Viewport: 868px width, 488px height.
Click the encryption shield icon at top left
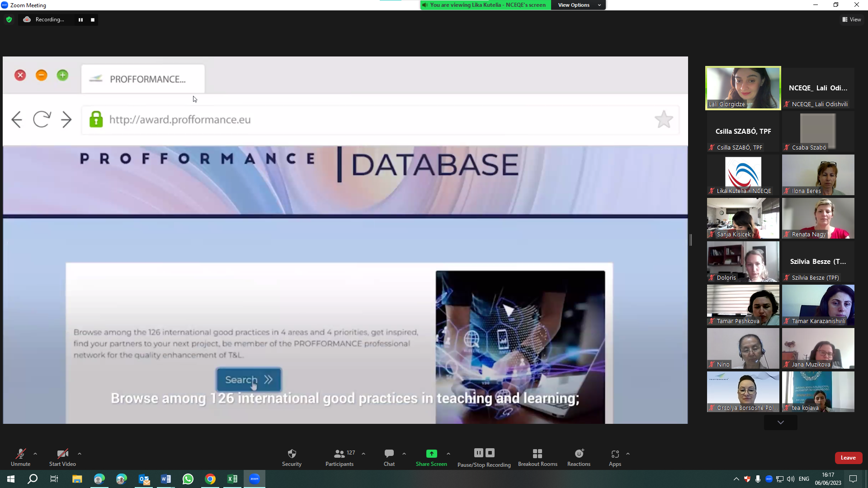click(x=9, y=19)
